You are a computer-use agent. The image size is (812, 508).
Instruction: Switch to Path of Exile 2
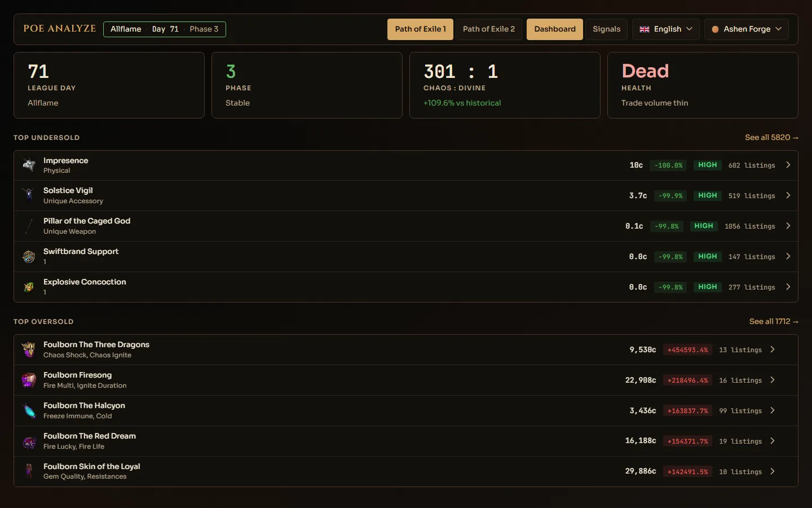pos(489,29)
